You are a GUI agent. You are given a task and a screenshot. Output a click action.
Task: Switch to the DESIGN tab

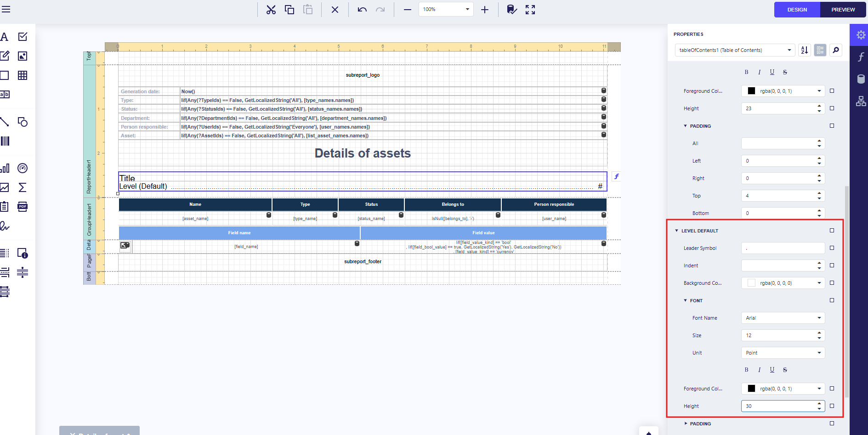click(x=797, y=10)
